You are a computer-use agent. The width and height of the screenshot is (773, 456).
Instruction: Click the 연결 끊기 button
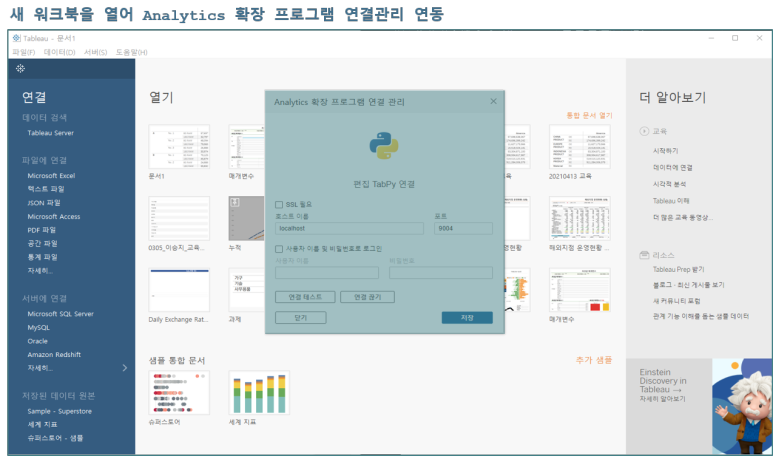coord(367,297)
